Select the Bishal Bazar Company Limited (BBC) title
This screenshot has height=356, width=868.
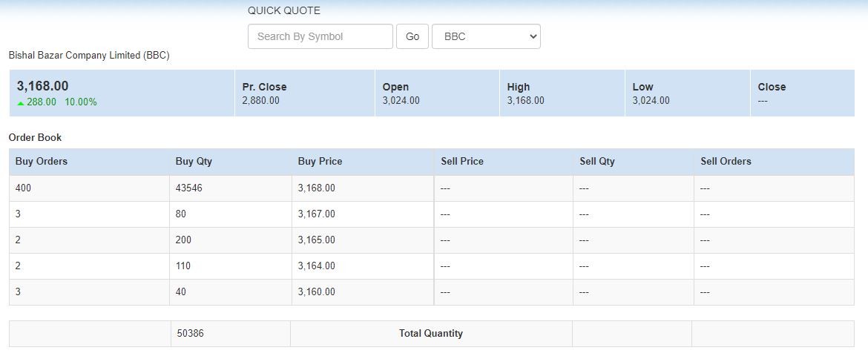(89, 56)
